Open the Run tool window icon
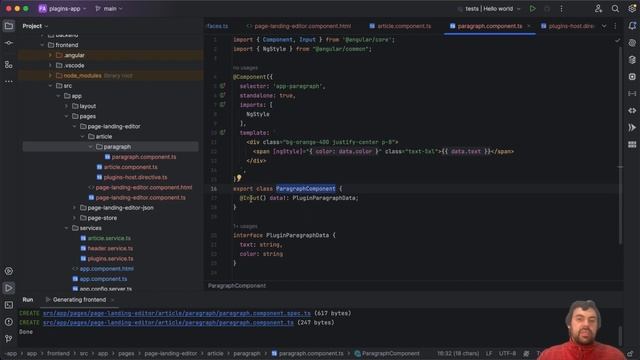 [x=9, y=288]
